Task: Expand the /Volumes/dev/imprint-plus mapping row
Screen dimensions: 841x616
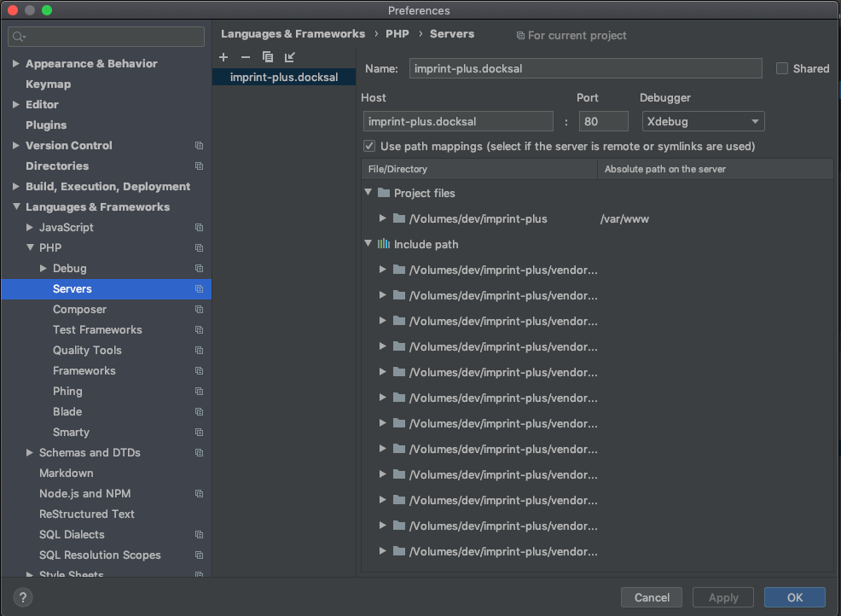Action: tap(383, 218)
